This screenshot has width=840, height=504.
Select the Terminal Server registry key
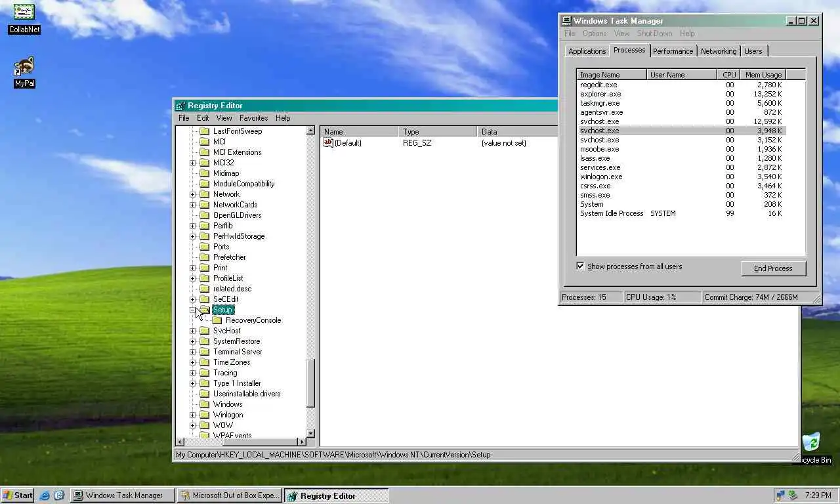tap(238, 352)
